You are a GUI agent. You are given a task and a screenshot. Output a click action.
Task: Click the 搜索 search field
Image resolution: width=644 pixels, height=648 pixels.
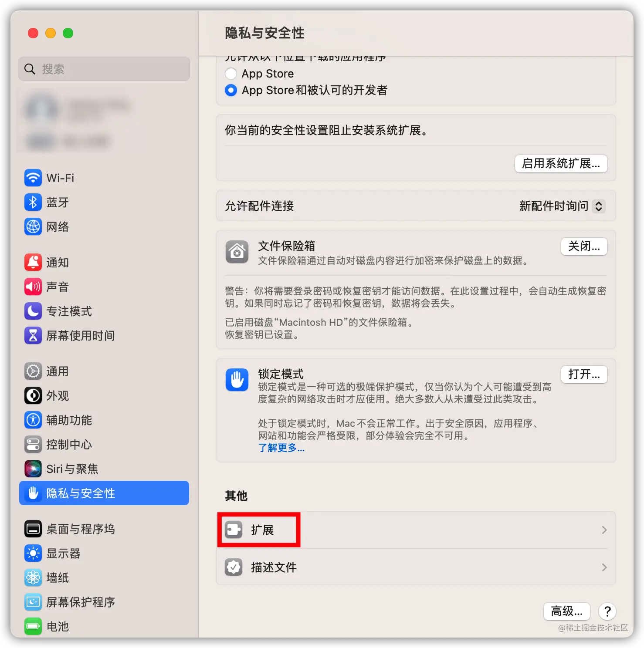[104, 69]
